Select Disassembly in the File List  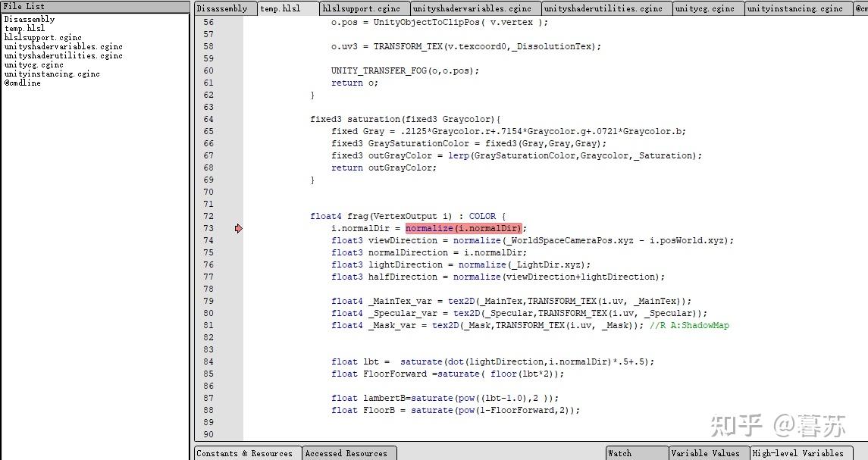click(29, 18)
